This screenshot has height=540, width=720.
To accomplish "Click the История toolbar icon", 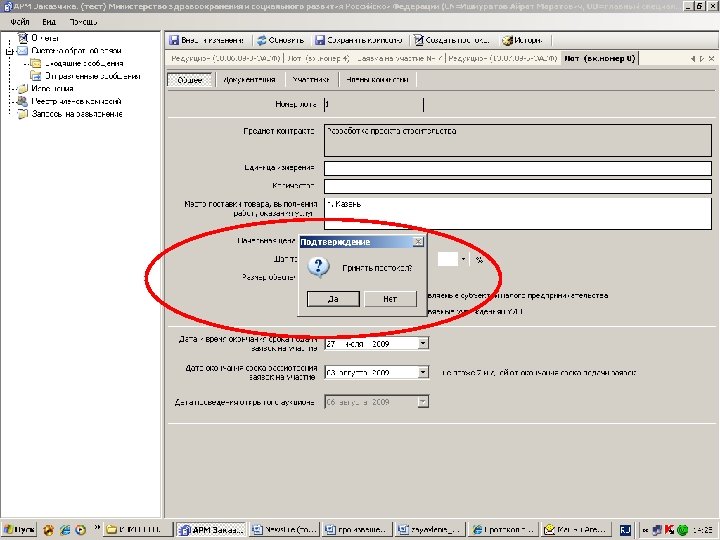I will (x=507, y=40).
